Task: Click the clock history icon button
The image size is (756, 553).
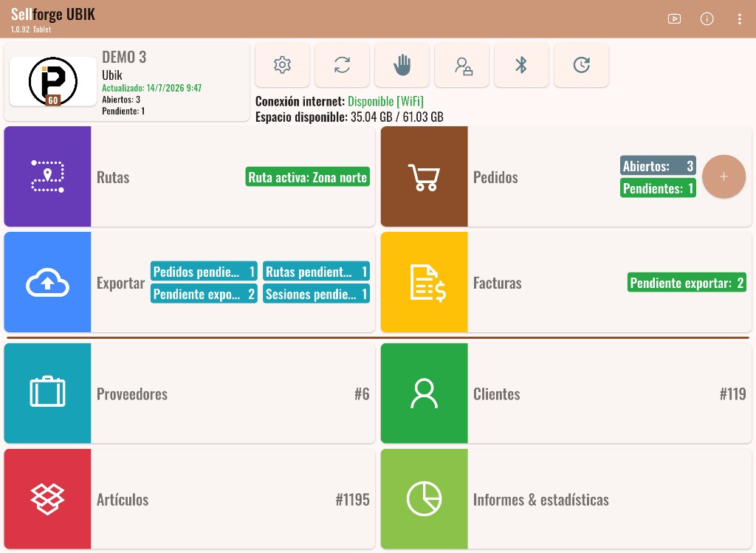Action: 581,65
